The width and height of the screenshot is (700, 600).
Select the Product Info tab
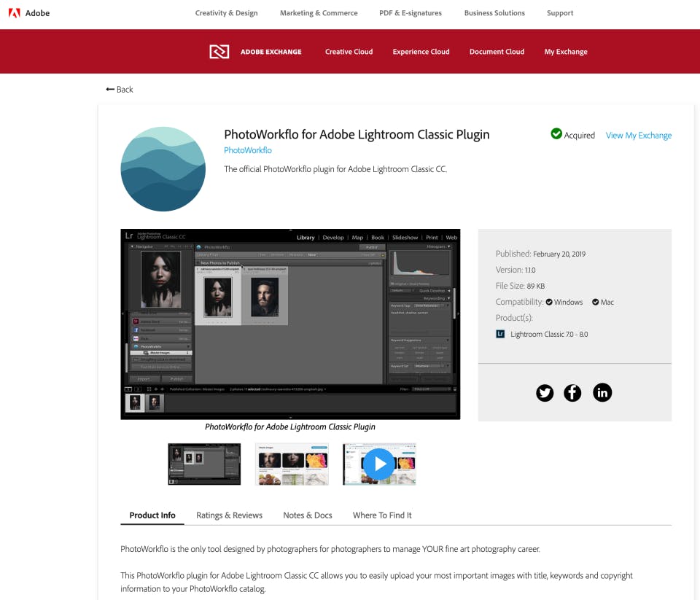click(152, 515)
